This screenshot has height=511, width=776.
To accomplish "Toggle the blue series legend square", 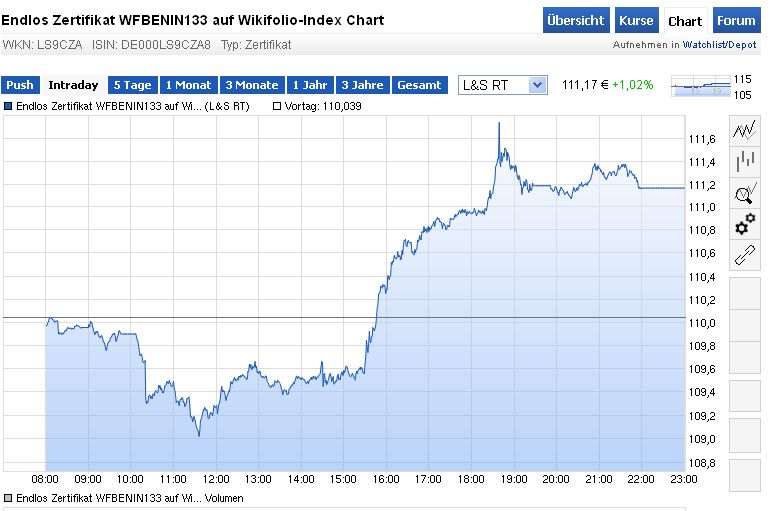I will click(x=8, y=106).
